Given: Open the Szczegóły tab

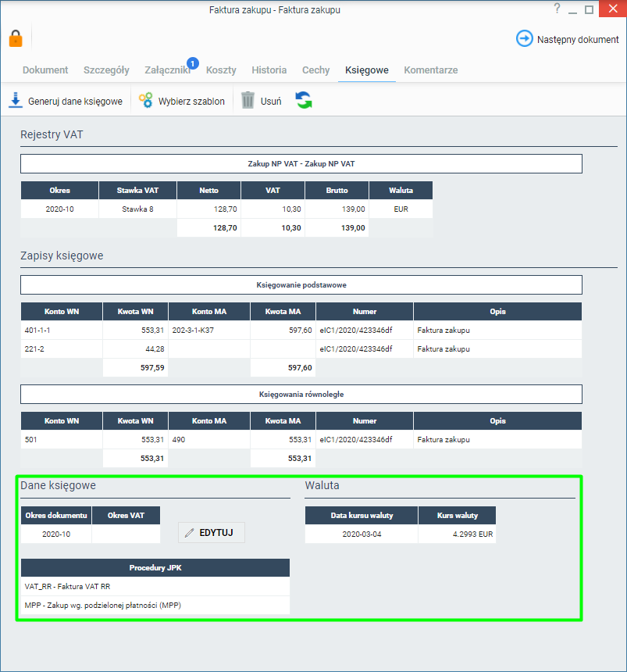Looking at the screenshot, I should [106, 70].
